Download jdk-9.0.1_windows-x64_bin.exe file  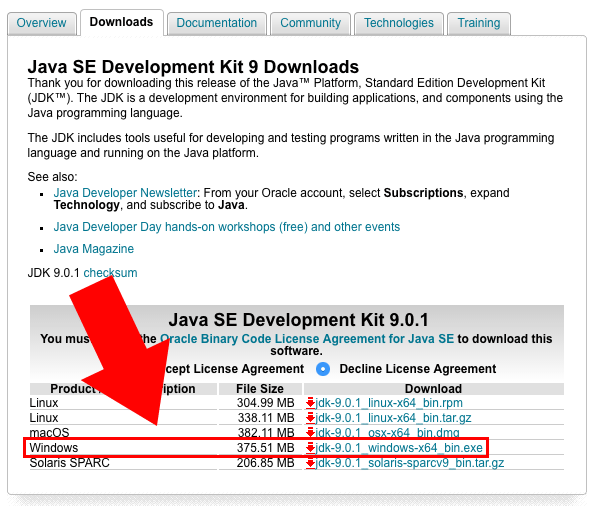click(x=399, y=448)
